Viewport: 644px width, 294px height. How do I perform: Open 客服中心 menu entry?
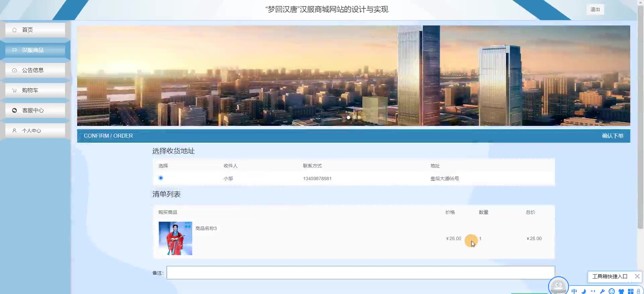click(35, 111)
